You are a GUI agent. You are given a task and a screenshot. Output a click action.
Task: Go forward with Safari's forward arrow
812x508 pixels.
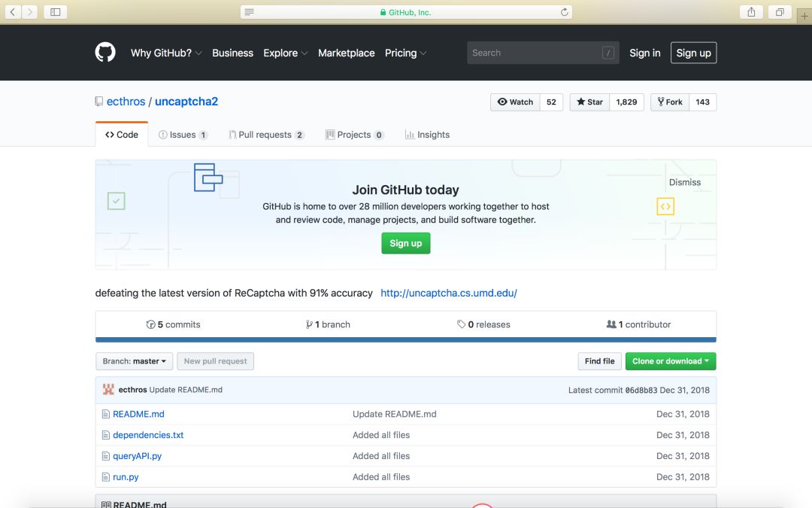(x=29, y=12)
